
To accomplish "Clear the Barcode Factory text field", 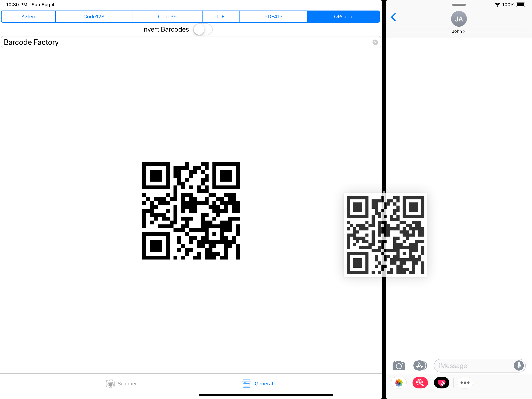I will click(375, 42).
